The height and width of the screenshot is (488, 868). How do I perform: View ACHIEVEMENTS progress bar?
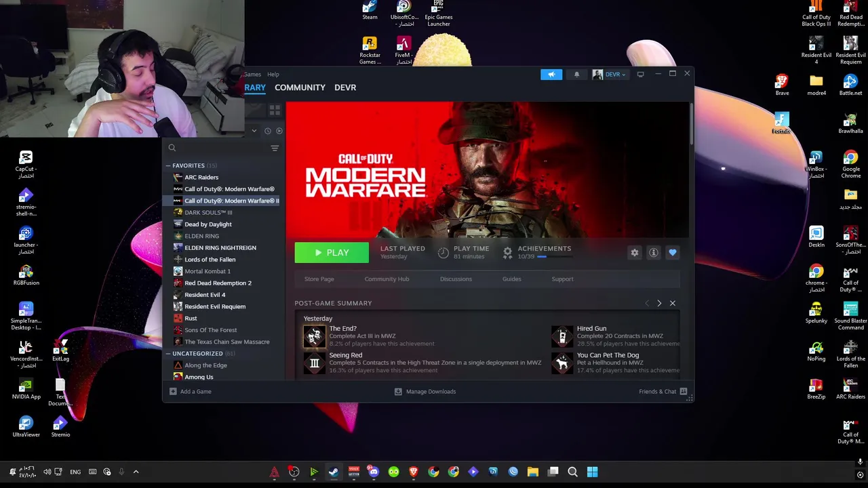click(x=545, y=257)
